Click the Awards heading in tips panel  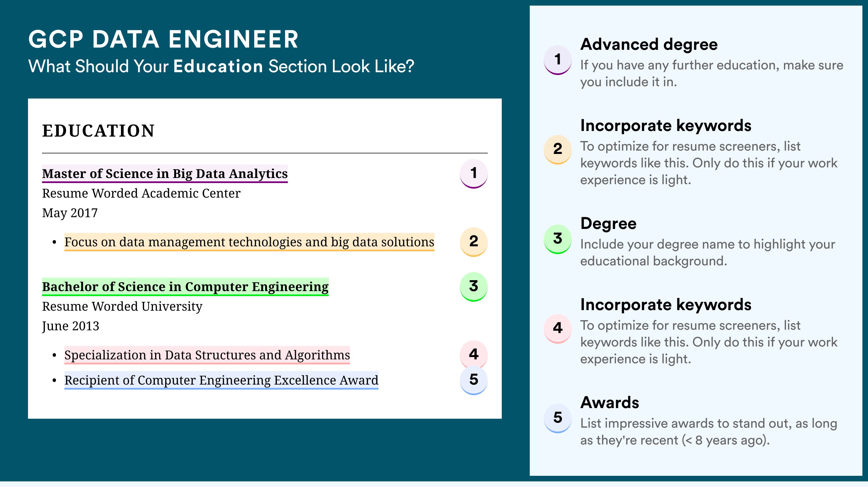click(610, 402)
